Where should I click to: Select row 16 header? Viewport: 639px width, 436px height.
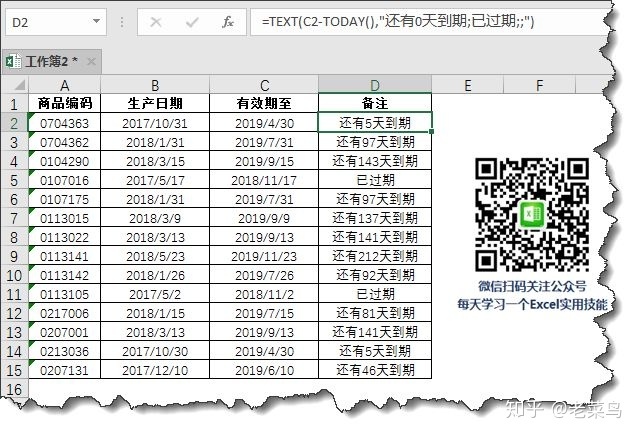(x=14, y=389)
